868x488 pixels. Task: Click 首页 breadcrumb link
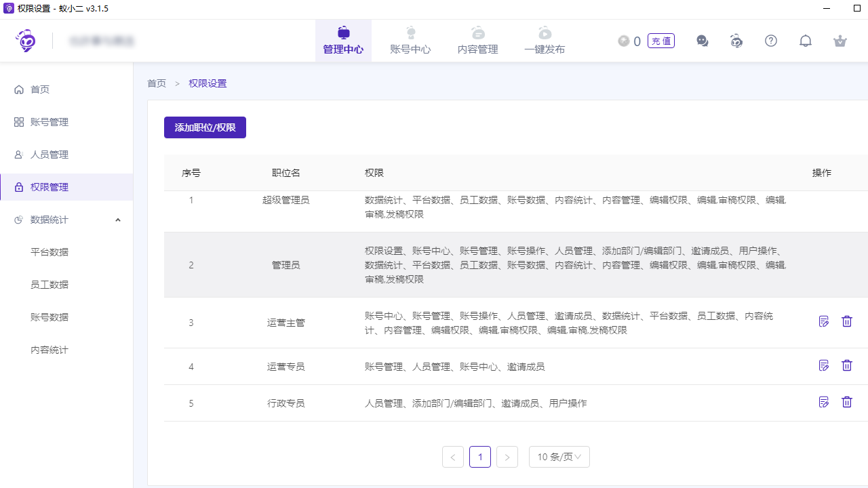(x=157, y=83)
